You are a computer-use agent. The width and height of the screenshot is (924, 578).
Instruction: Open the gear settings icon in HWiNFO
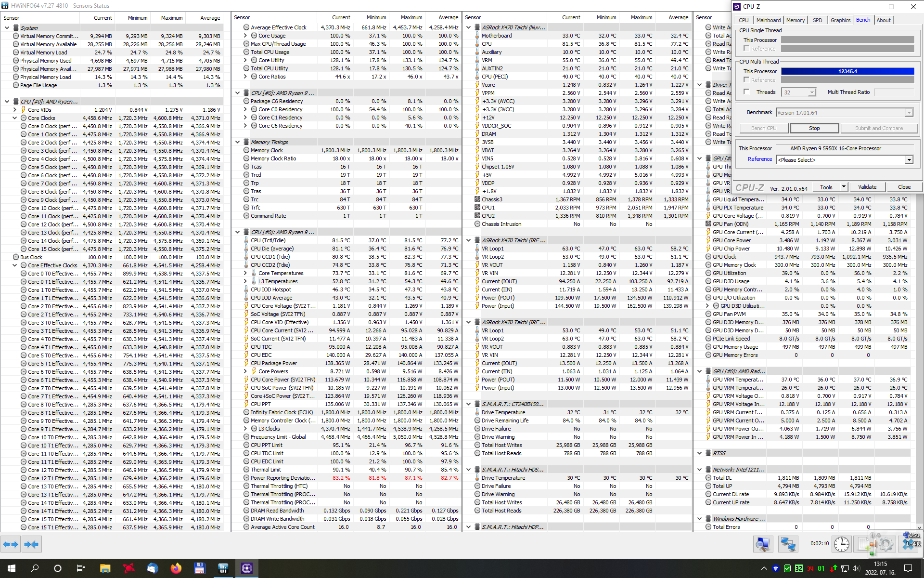[885, 544]
